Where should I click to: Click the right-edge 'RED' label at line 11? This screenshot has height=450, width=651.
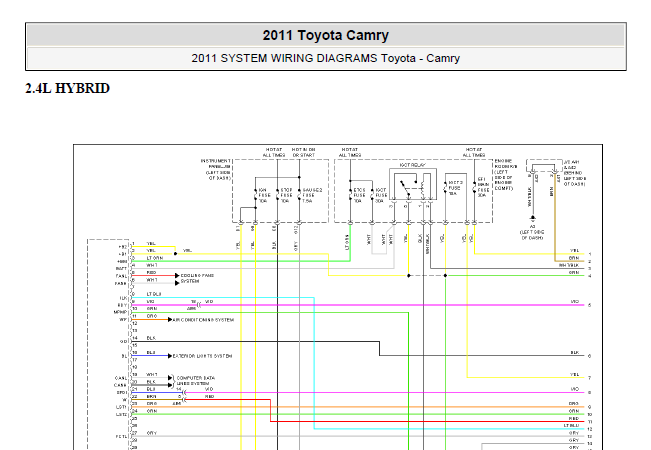point(574,418)
